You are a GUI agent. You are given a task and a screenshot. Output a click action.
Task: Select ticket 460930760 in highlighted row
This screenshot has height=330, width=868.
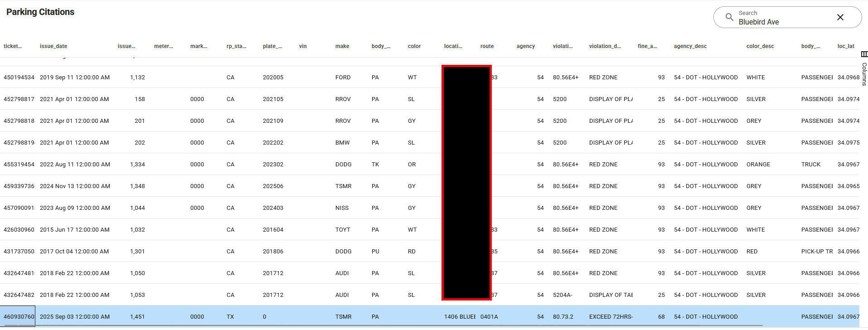(19, 317)
